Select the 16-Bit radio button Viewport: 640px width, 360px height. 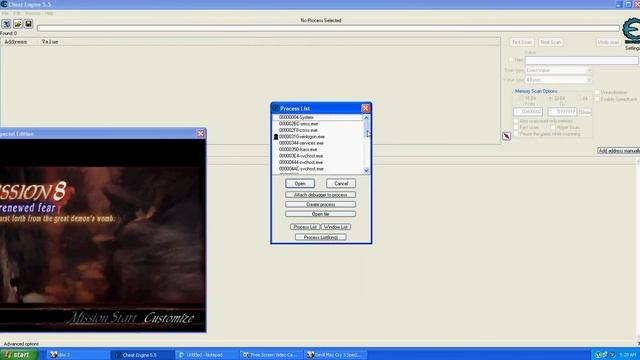[521, 98]
